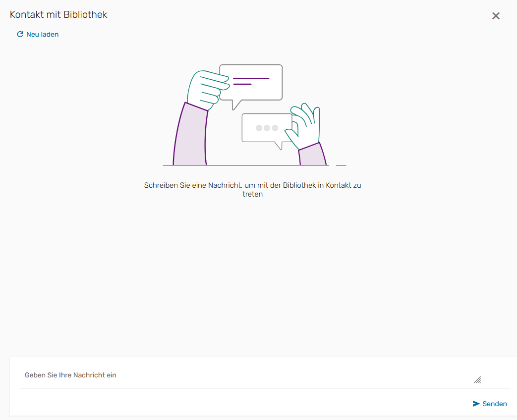Dismiss the chat with the close icon
The width and height of the screenshot is (517, 420).
pyautogui.click(x=496, y=15)
